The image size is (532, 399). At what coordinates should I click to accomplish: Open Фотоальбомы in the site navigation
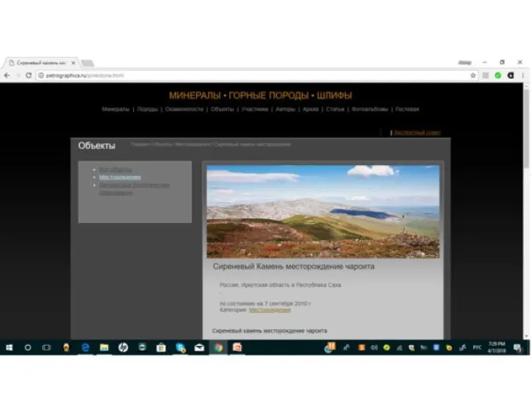[369, 110]
